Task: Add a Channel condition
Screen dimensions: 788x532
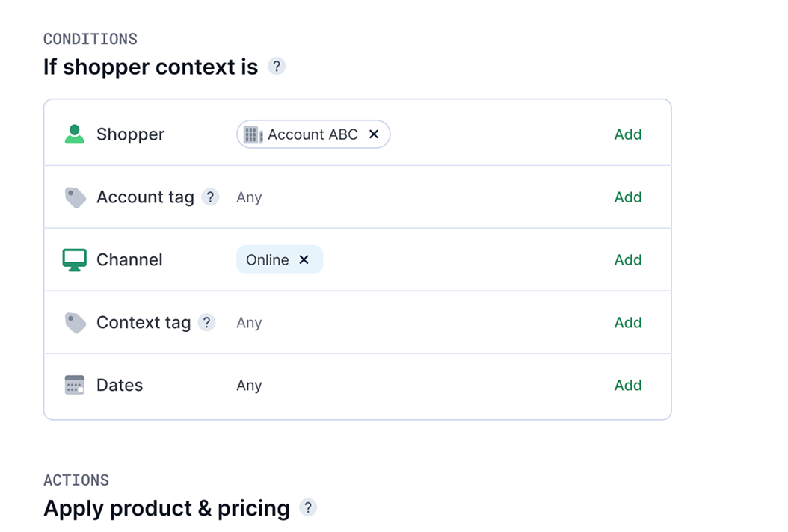Action: pos(627,260)
